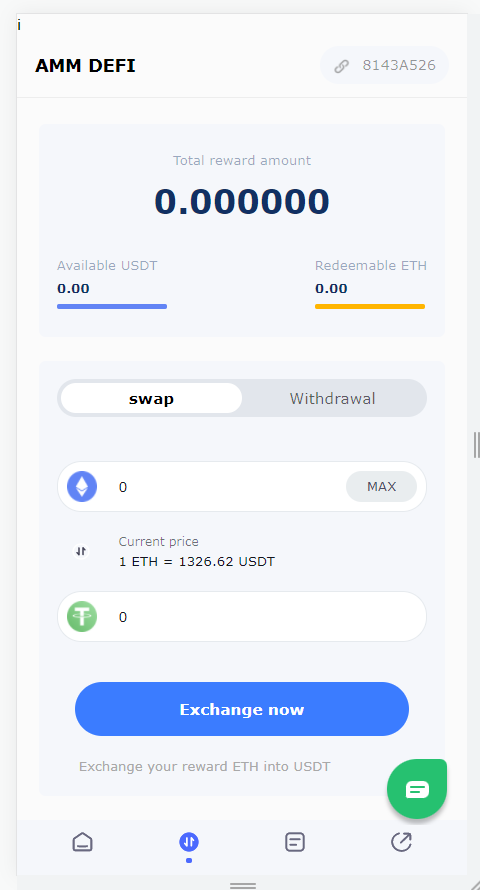The width and height of the screenshot is (480, 890).
Task: Click the Tether USDT coin icon
Action: point(82,616)
